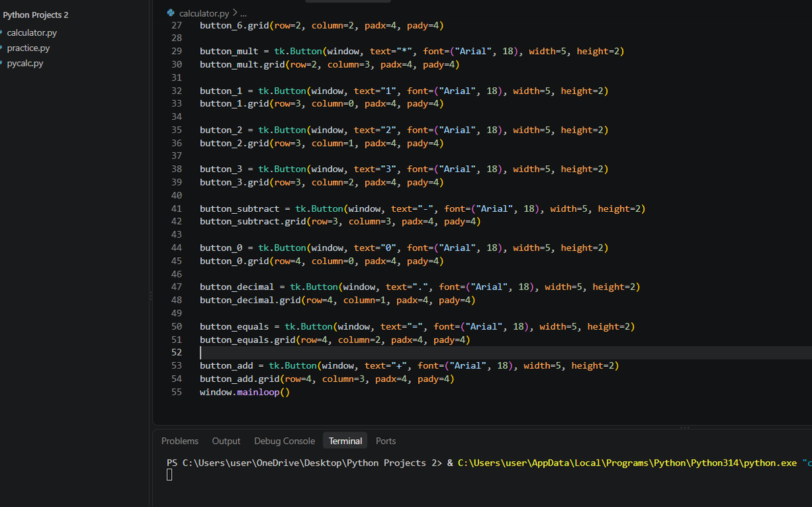The width and height of the screenshot is (812, 507).
Task: Click the Python Projects 2 folder header
Action: pyautogui.click(x=35, y=15)
